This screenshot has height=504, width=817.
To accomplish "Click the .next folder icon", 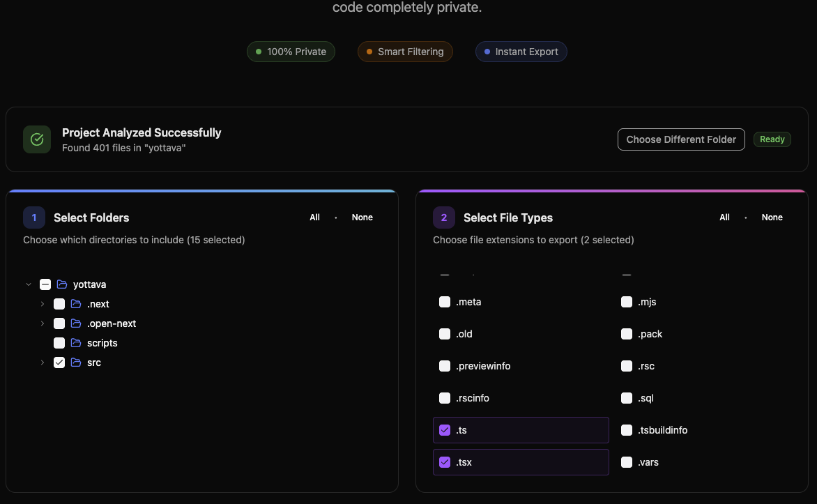I will tap(76, 304).
